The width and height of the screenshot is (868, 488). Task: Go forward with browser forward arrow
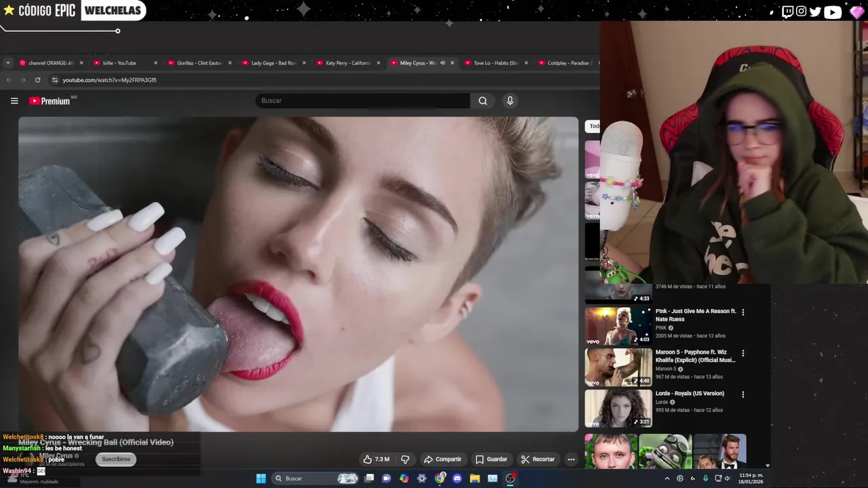tap(23, 80)
